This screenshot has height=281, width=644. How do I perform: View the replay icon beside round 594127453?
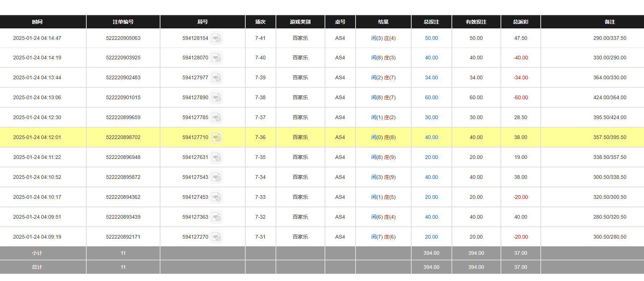(216, 197)
